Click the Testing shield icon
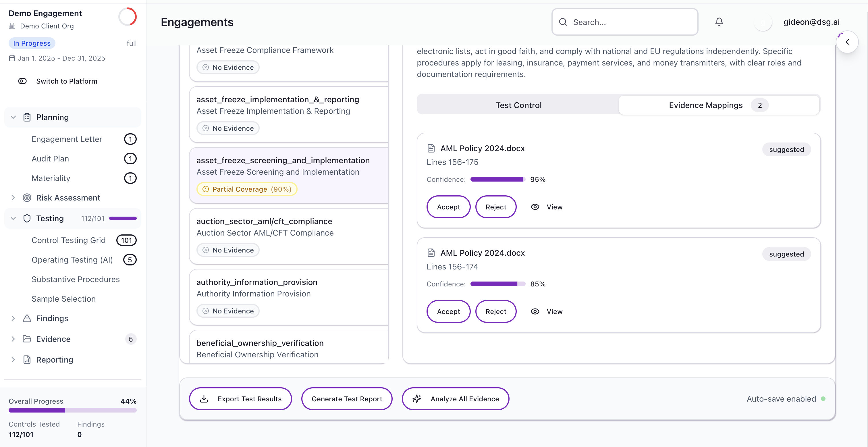The width and height of the screenshot is (868, 447). [27, 218]
